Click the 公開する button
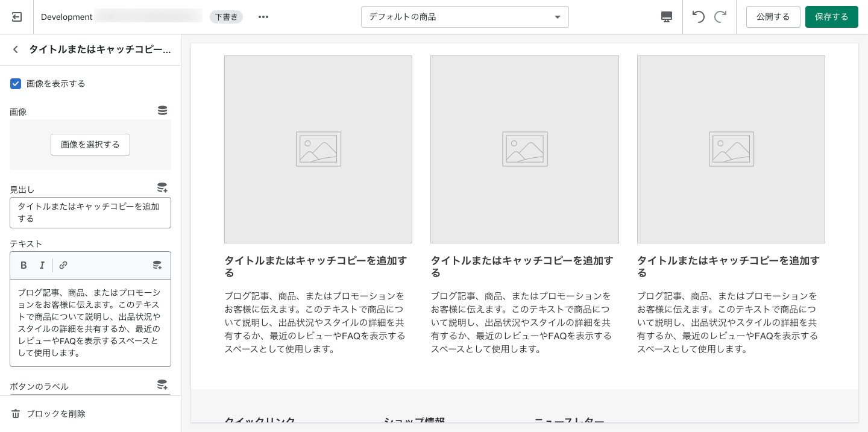Viewport: 868px width, 432px height. (773, 17)
